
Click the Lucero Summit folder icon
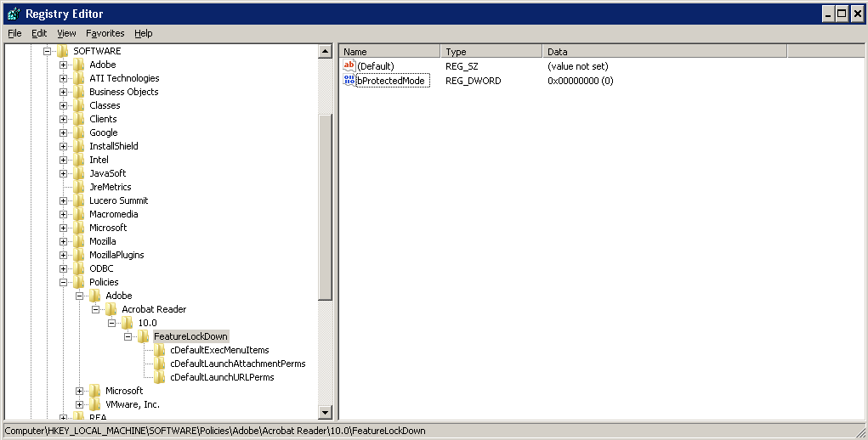78,200
